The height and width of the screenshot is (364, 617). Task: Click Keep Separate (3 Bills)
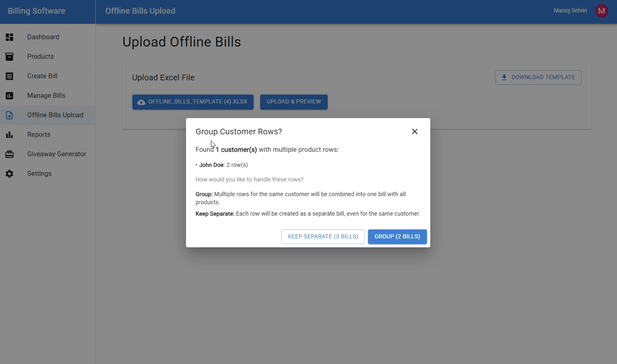click(x=322, y=236)
